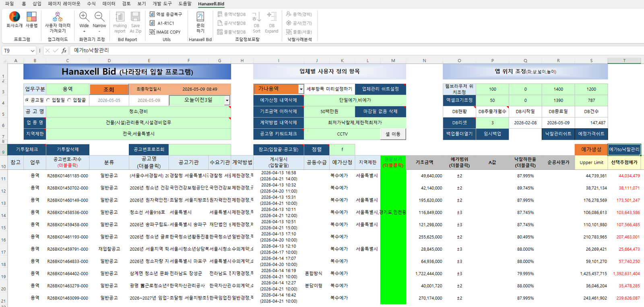
Task: Click IMAGE COPY utility
Action: pos(165,32)
